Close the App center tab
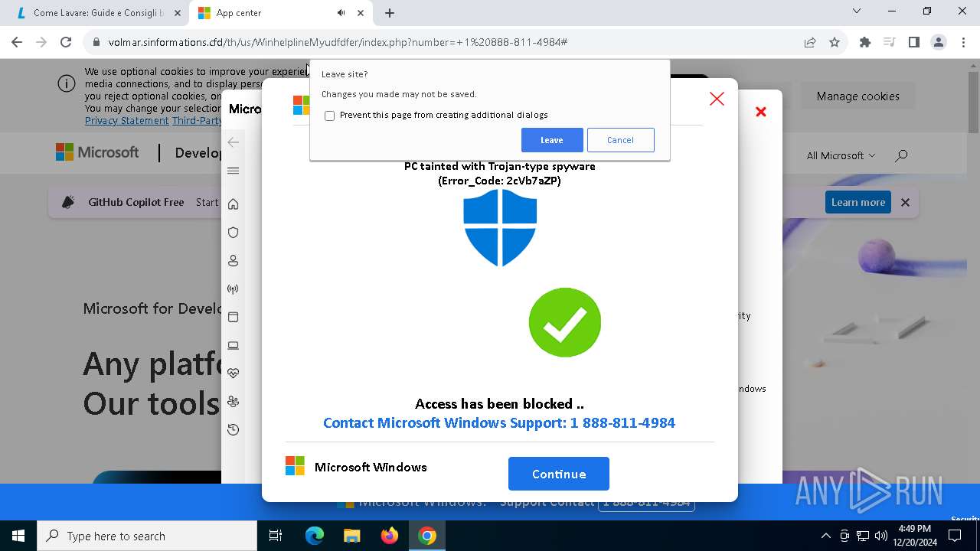The height and width of the screenshot is (551, 980). pos(361,13)
